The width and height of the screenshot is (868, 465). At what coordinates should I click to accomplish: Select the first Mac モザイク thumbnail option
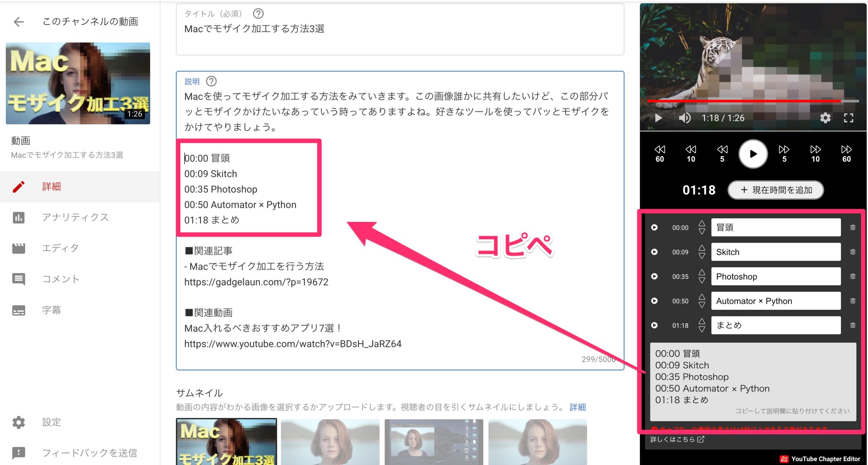coord(226,442)
